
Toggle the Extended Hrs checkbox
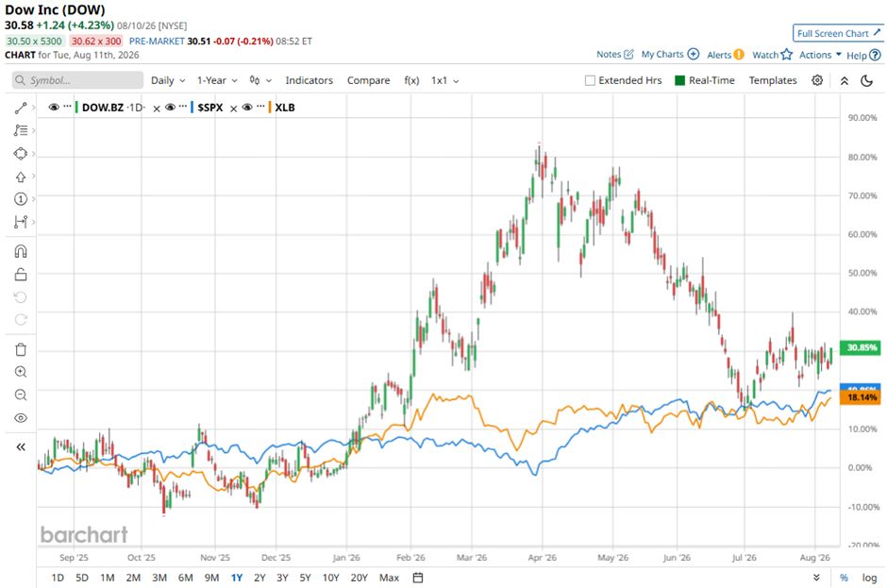(x=590, y=80)
